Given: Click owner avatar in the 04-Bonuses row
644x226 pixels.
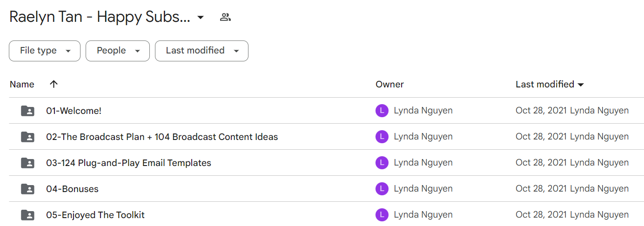Looking at the screenshot, I should pos(382,189).
